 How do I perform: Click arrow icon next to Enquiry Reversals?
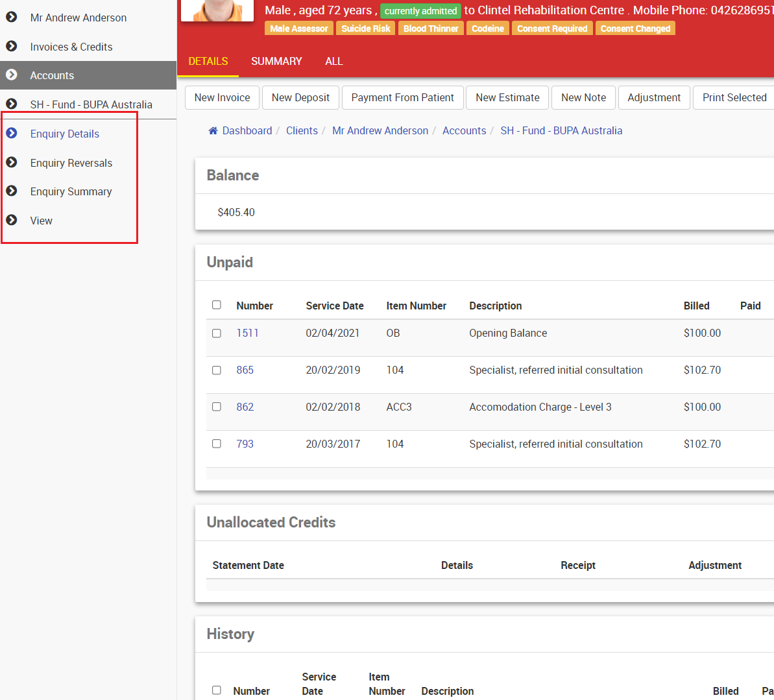12,163
